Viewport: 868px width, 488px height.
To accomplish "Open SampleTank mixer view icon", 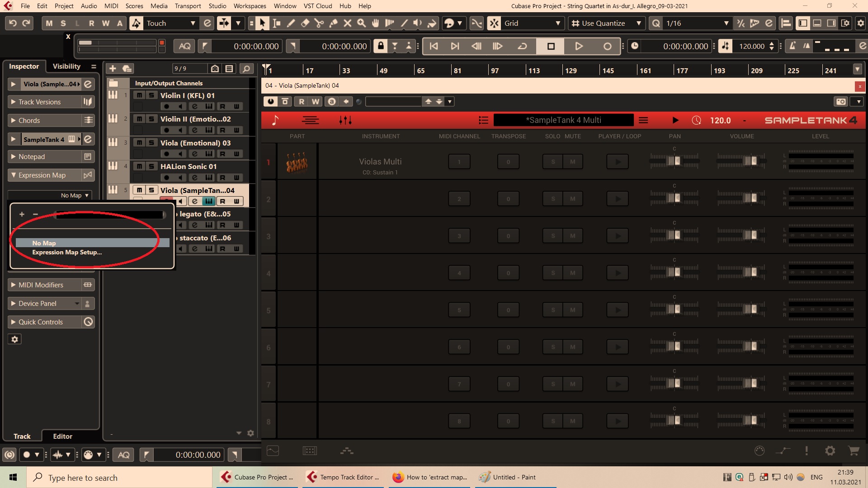I will 345,120.
